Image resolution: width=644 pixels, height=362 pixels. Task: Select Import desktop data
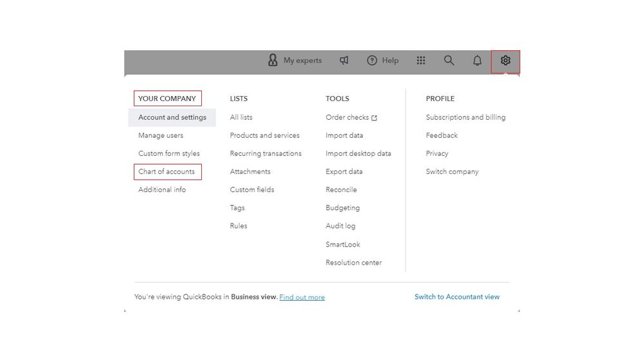point(358,153)
